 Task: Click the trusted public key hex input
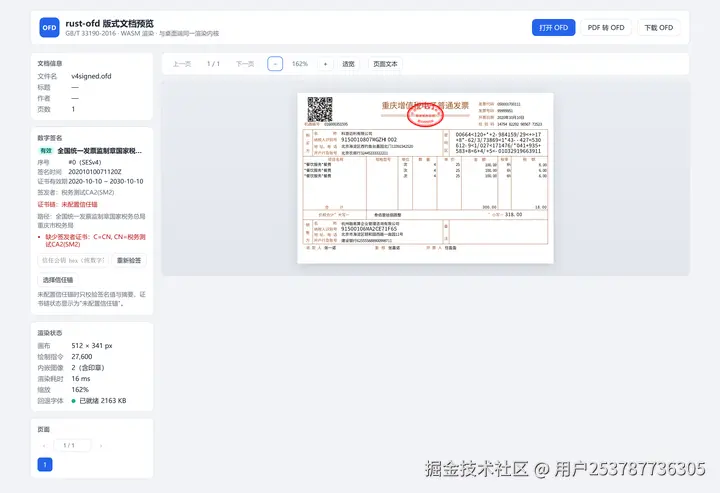point(73,260)
